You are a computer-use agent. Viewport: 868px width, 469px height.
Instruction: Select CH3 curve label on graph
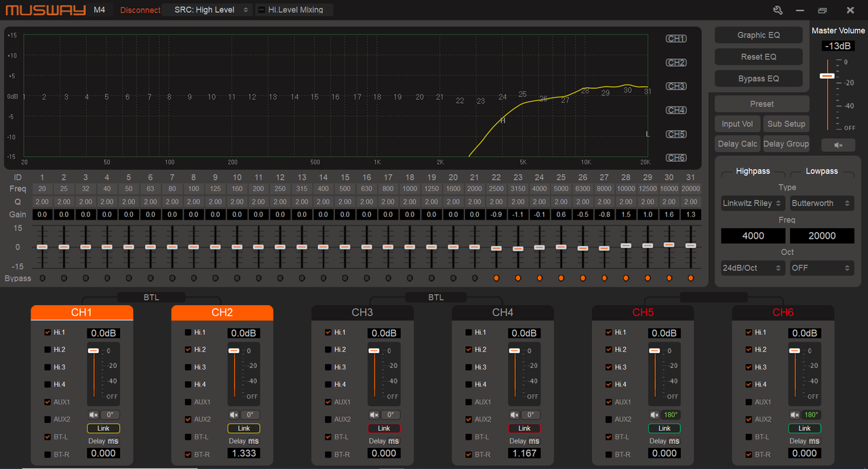point(676,86)
